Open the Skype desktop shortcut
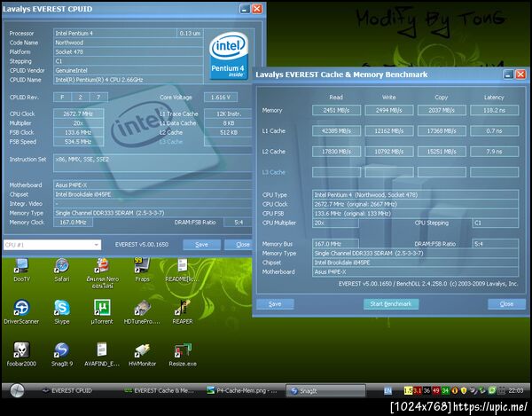The image size is (532, 416). [62, 312]
